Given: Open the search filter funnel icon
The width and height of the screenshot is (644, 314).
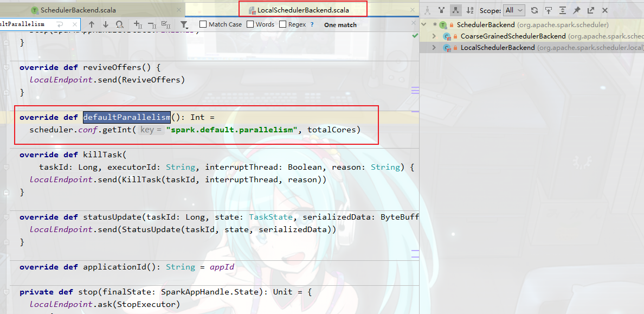Looking at the screenshot, I should 184,24.
